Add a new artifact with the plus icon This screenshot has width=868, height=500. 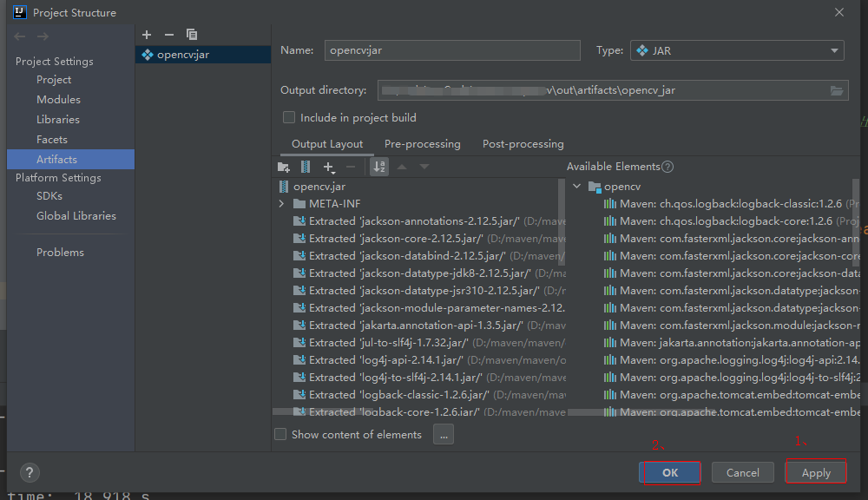pyautogui.click(x=147, y=35)
